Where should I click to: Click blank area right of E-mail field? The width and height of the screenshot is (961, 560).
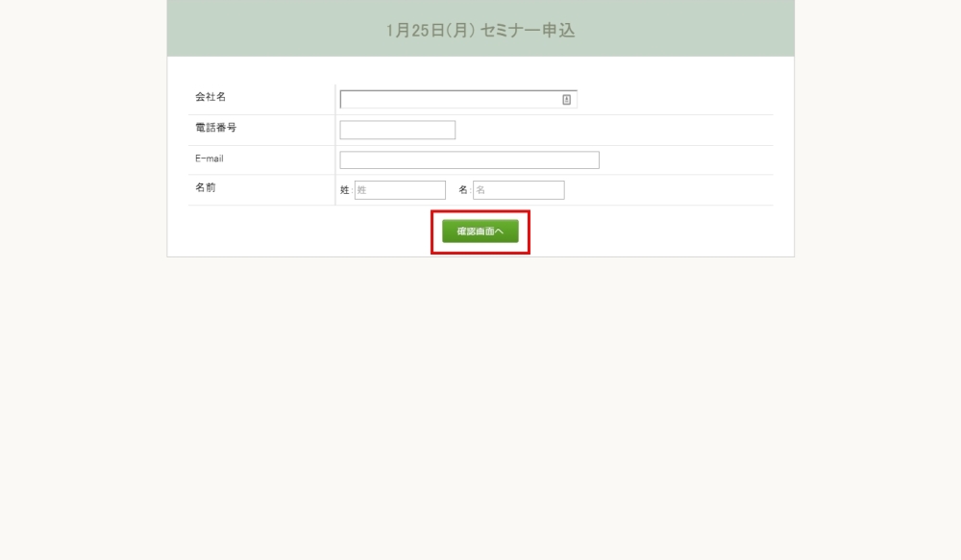point(687,160)
